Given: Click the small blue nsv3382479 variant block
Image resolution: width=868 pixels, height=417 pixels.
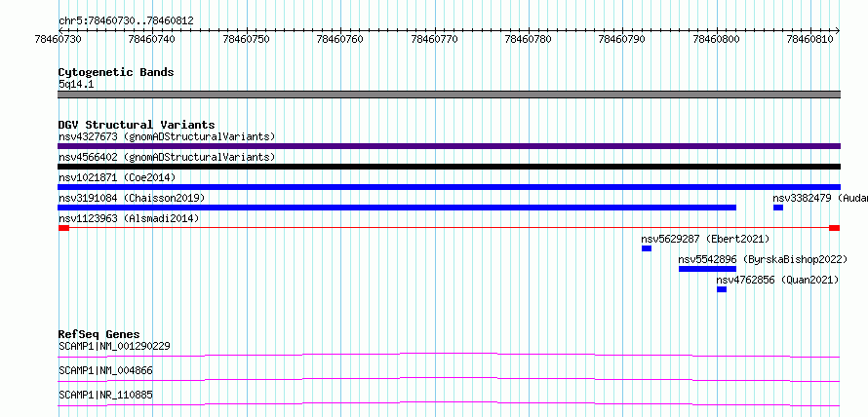Looking at the screenshot, I should tap(778, 208).
